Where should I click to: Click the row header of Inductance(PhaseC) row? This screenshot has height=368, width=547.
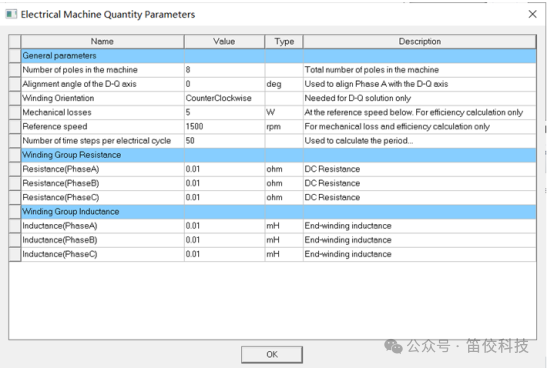(15, 254)
